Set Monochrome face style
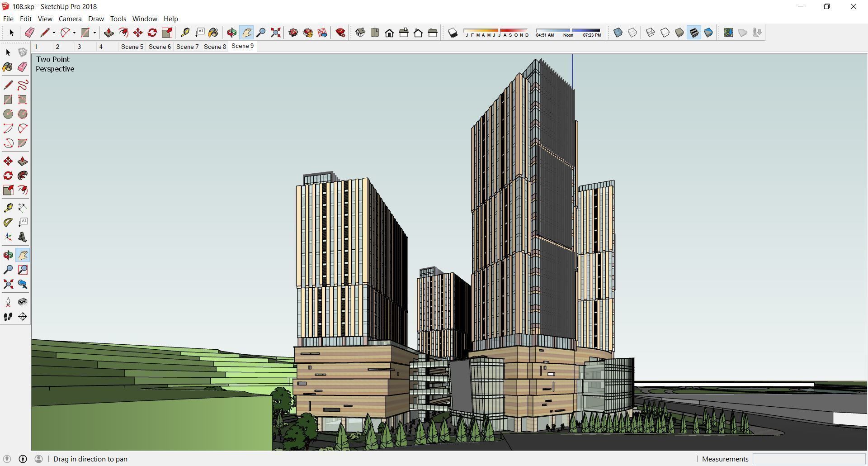Screen dimensions: 868x466 (x=708, y=33)
